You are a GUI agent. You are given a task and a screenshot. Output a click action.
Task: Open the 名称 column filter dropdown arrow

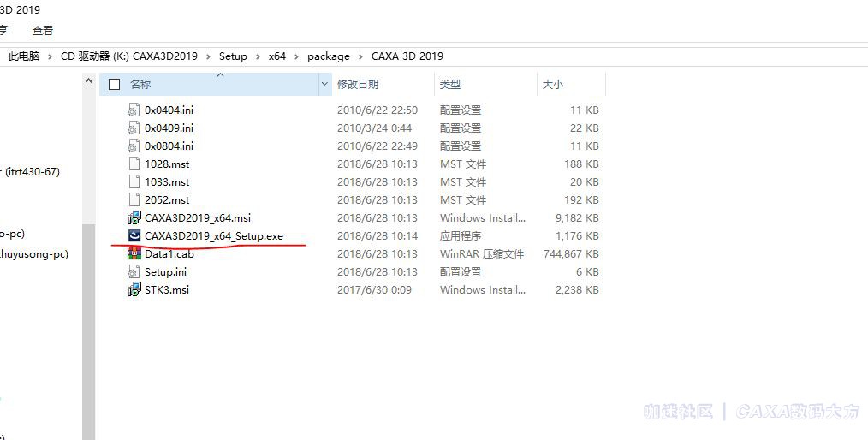[x=325, y=84]
